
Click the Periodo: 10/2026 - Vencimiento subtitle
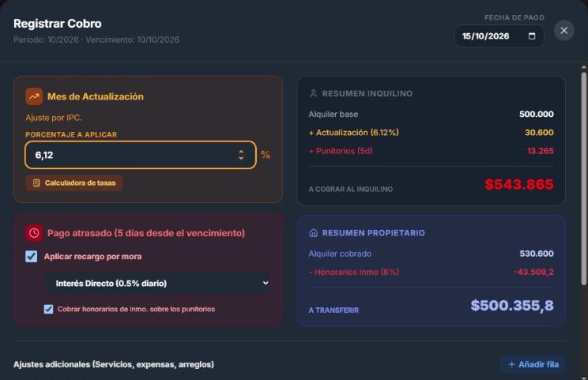[x=96, y=40]
